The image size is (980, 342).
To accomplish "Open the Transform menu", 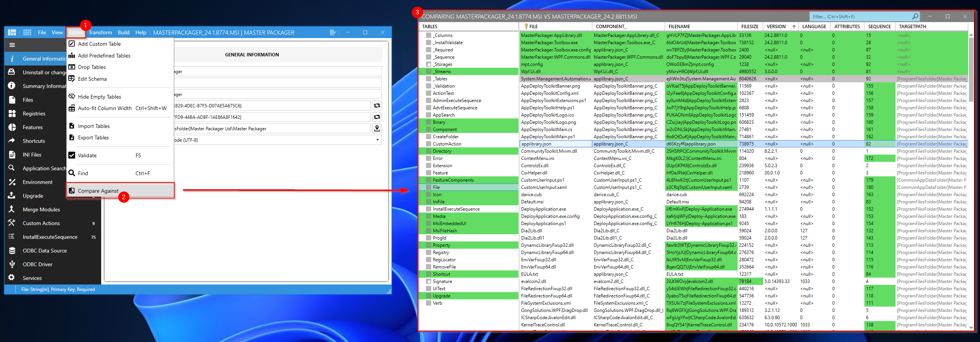I will tap(100, 32).
